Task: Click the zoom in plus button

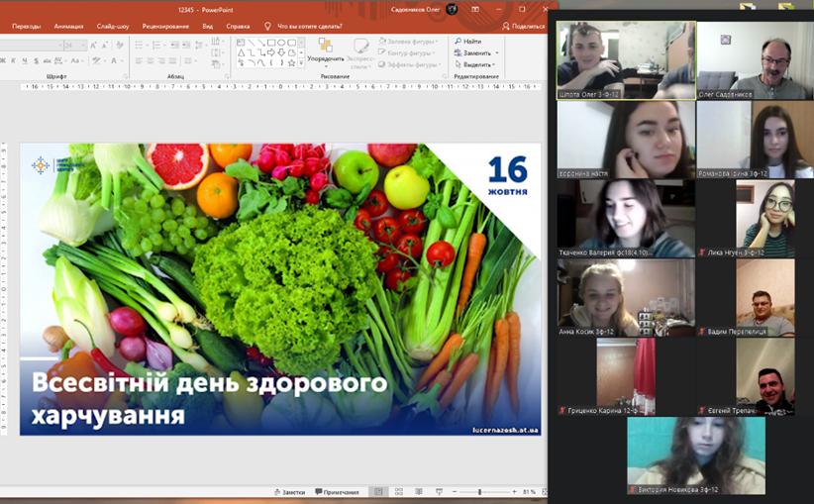Action: point(515,491)
